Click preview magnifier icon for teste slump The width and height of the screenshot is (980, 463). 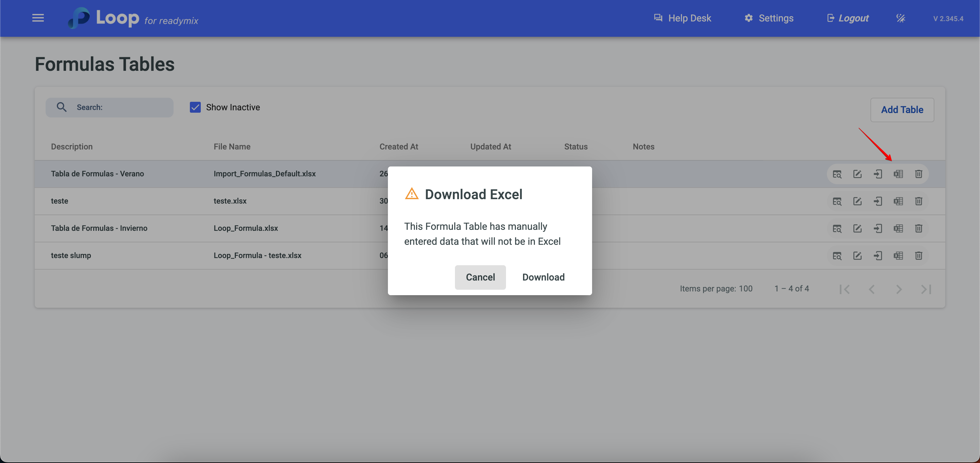click(837, 255)
